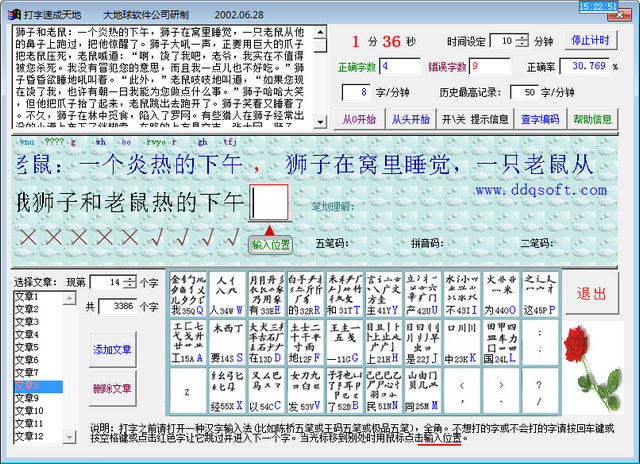Click the J key tile for 是
This screenshot has height=464, width=640.
pos(423,342)
